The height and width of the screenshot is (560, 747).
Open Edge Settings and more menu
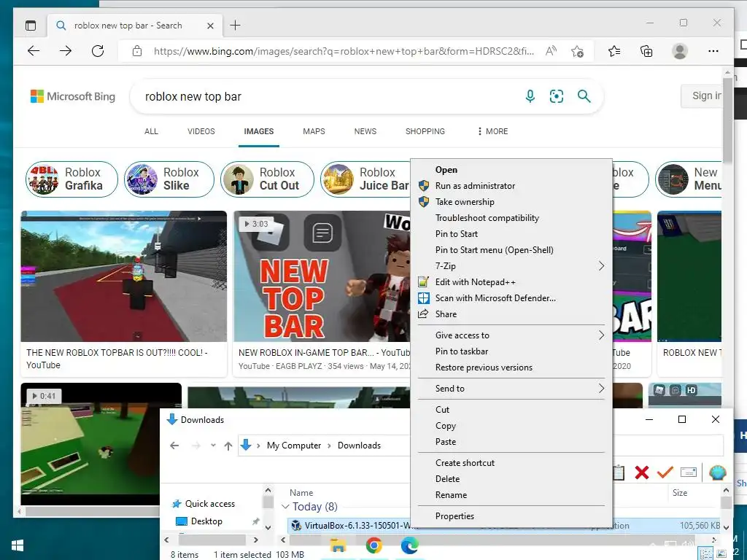(x=713, y=51)
